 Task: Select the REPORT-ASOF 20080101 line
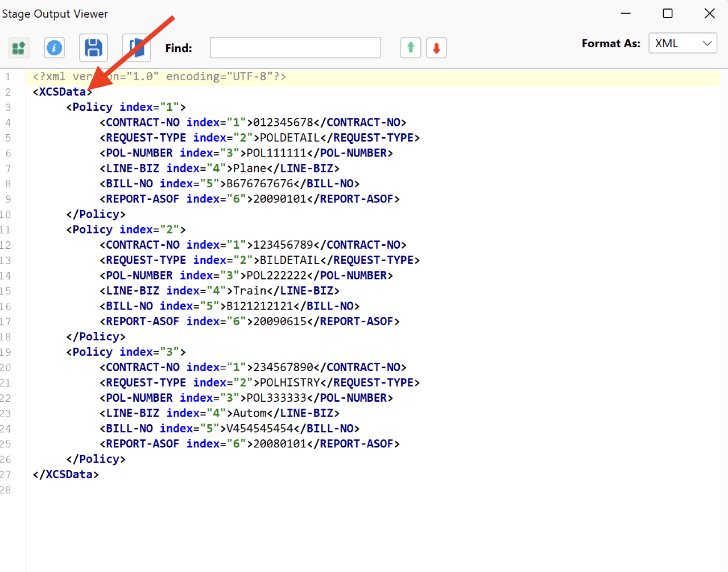[x=250, y=444]
